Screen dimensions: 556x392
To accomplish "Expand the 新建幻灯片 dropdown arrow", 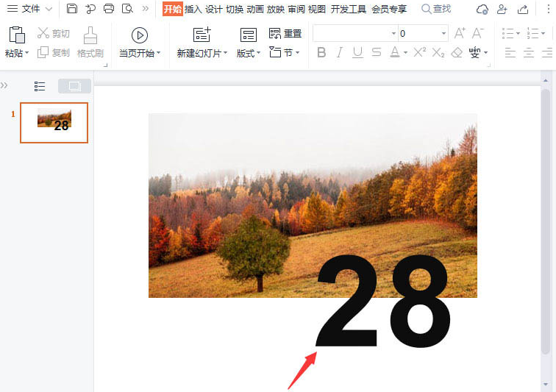I will click(x=225, y=53).
